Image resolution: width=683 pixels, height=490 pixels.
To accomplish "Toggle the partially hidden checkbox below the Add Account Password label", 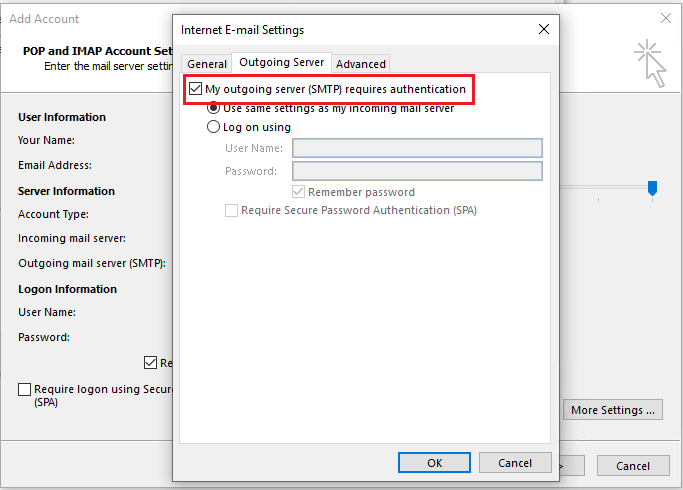I will (x=150, y=363).
